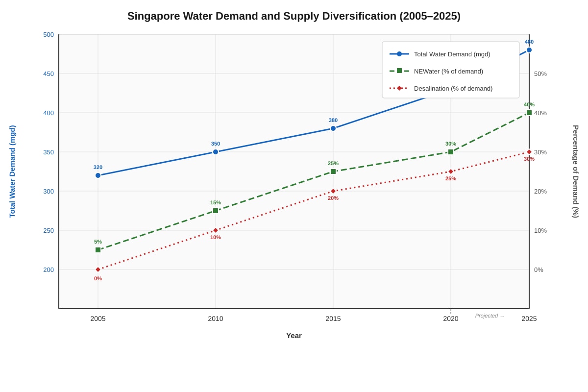Viewport: 588px width, 392px height.
Task: Click the Desalination 25% diamond at 2020
Action: coord(451,171)
